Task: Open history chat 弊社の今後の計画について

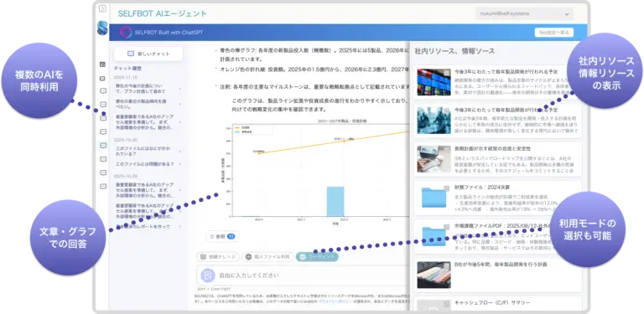Action: [142, 89]
